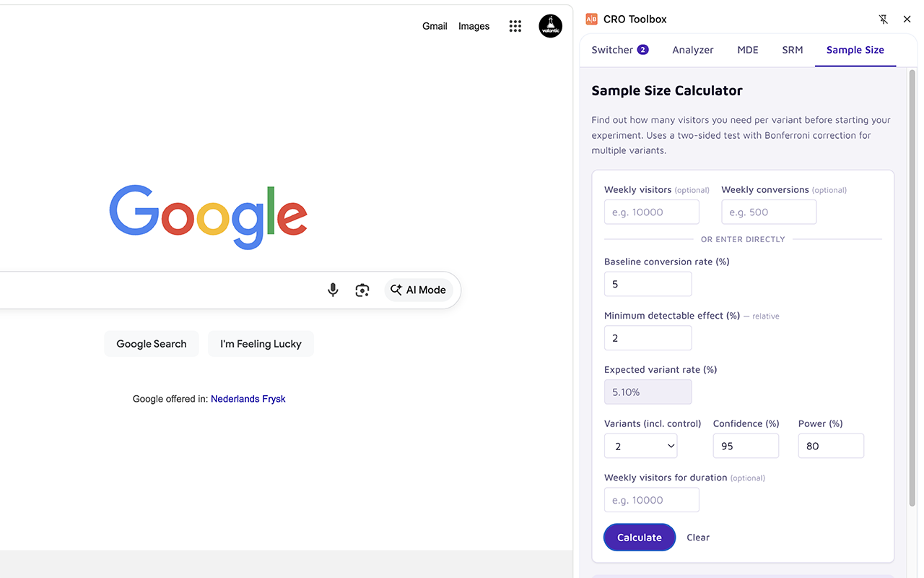Viewport: 924px width, 578px height.
Task: Edit the Baseline conversion rate field
Action: click(648, 284)
